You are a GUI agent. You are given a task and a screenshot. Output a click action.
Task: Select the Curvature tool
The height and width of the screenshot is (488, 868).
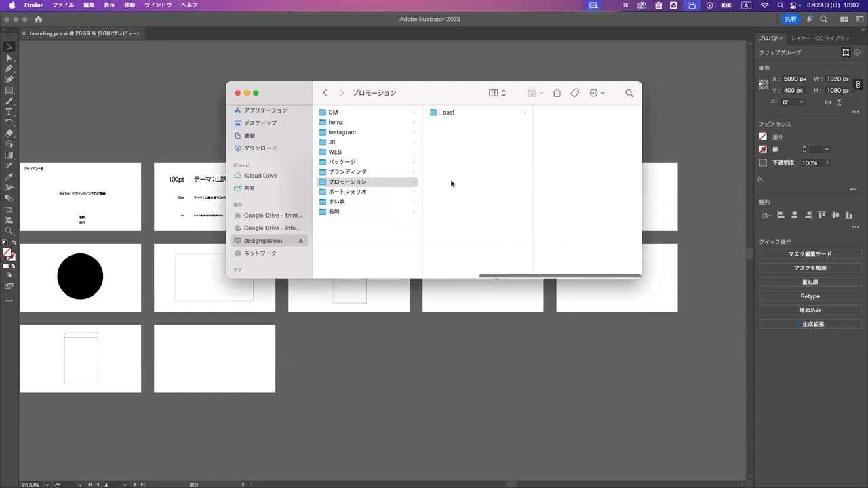pyautogui.click(x=9, y=80)
